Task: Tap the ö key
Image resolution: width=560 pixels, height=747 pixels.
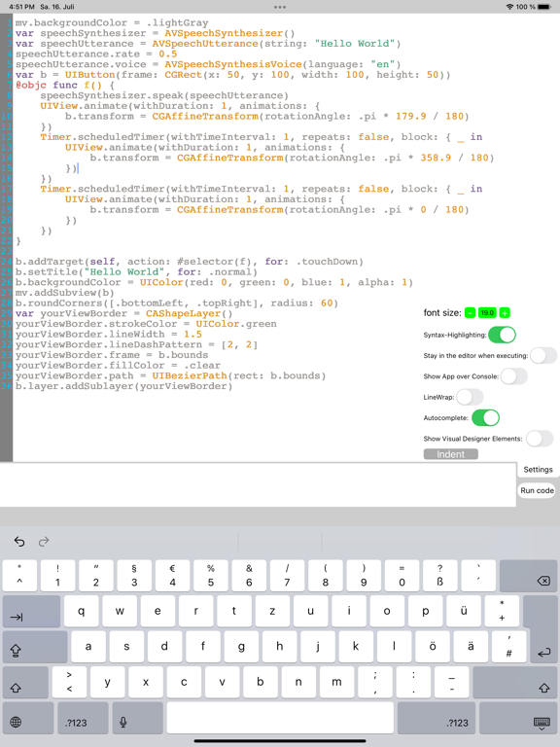Action: [x=433, y=647]
